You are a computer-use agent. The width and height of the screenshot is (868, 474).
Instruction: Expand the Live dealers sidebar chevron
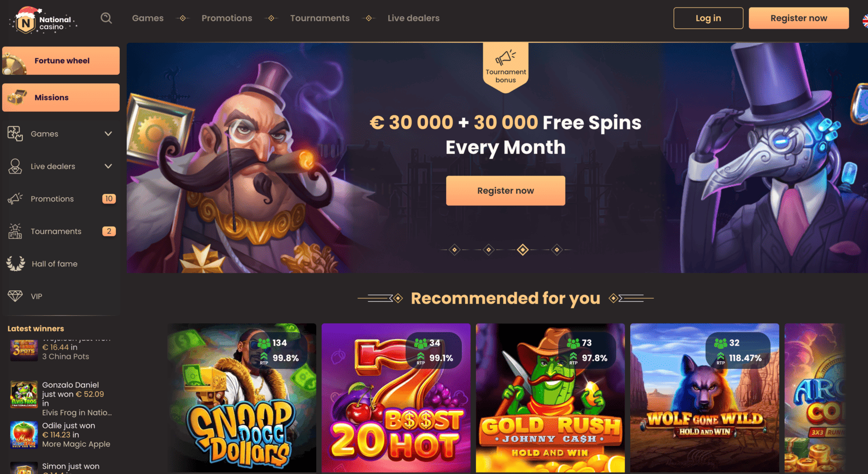[108, 166]
